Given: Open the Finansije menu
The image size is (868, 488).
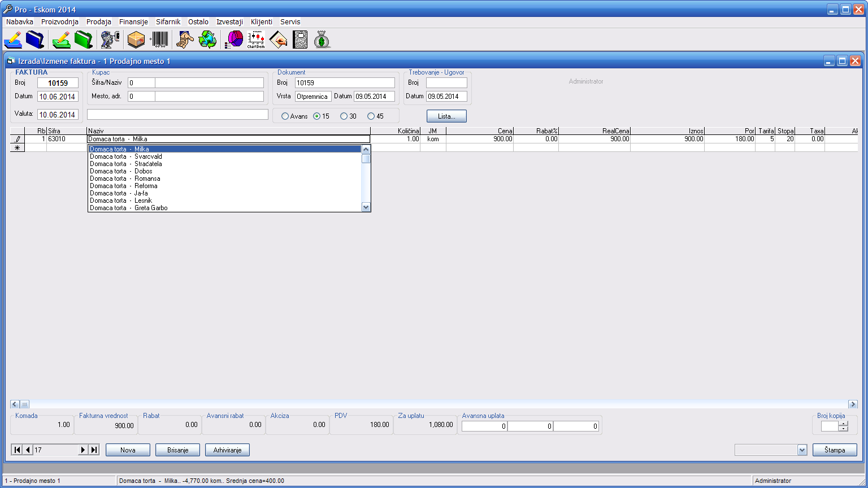Looking at the screenshot, I should (x=133, y=22).
